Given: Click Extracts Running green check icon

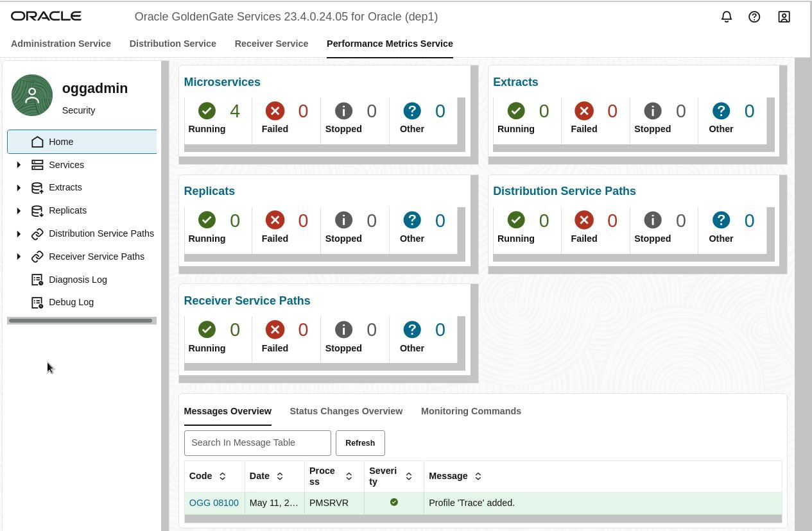Looking at the screenshot, I should click(x=516, y=111).
